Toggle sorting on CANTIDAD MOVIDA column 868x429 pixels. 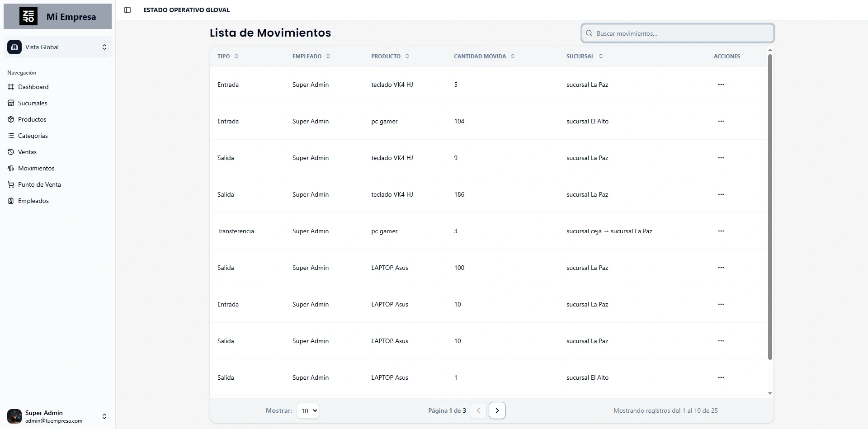pos(513,56)
